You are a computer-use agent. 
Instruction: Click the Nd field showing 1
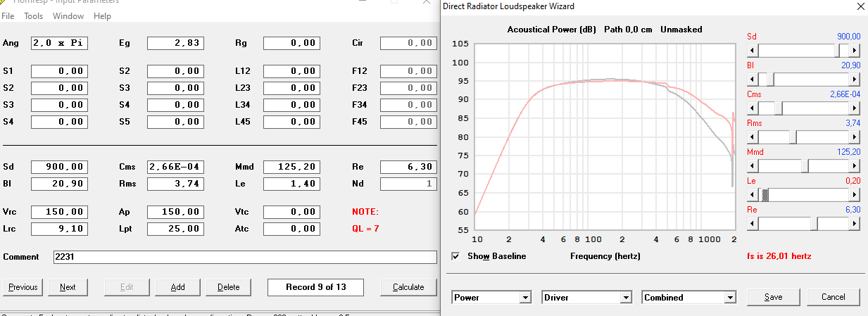coord(408,184)
